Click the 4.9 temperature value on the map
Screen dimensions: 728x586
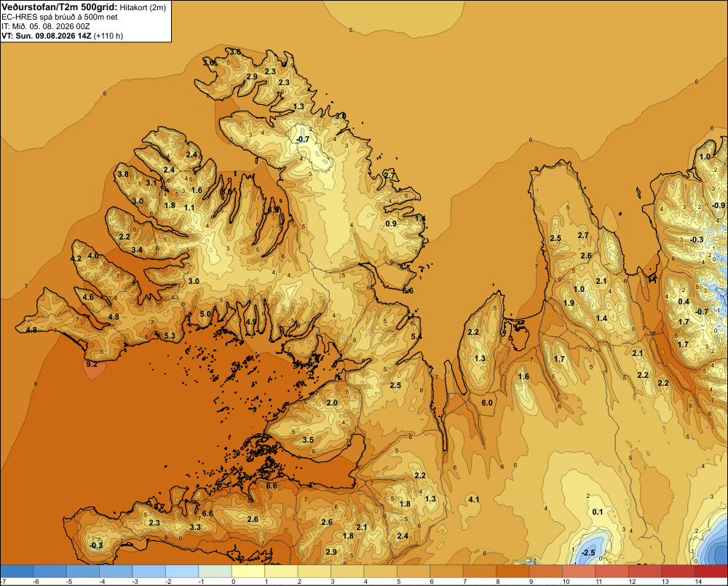[x=251, y=322]
